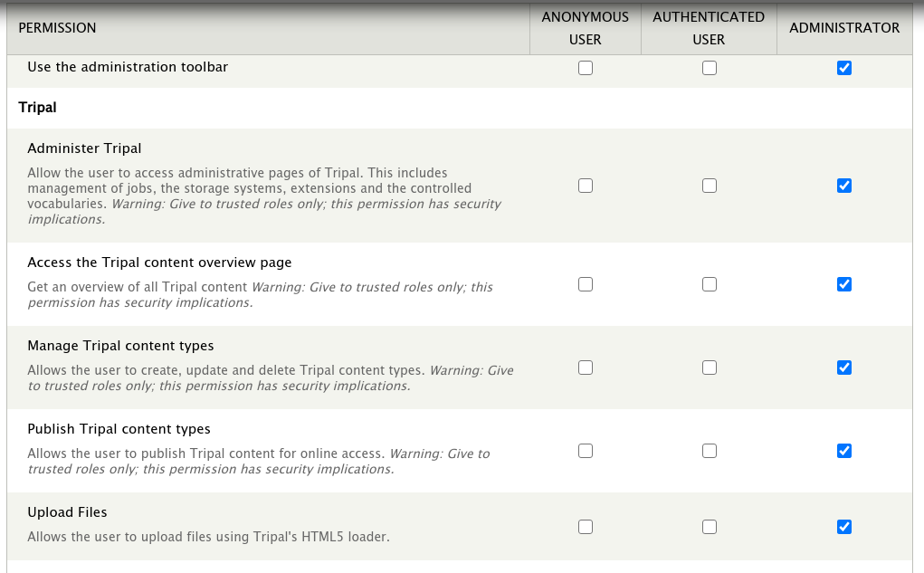Uncheck Administer Tripal for Administrator
The image size is (924, 573).
(x=843, y=186)
